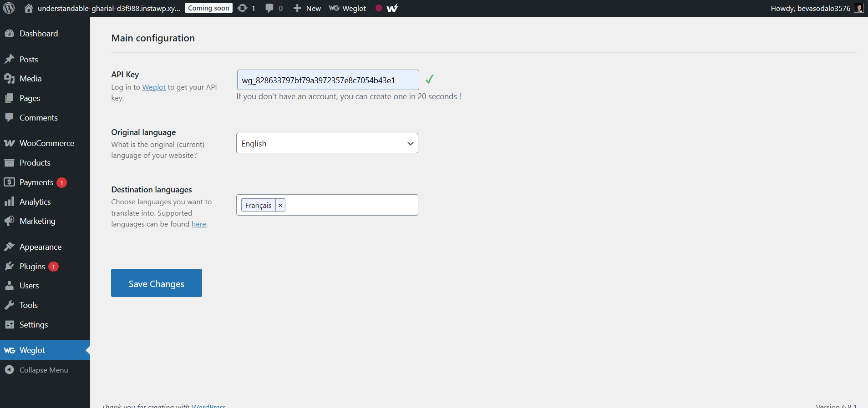The image size is (868, 408).
Task: Click the Payments dollar icon
Action: [x=9, y=182]
